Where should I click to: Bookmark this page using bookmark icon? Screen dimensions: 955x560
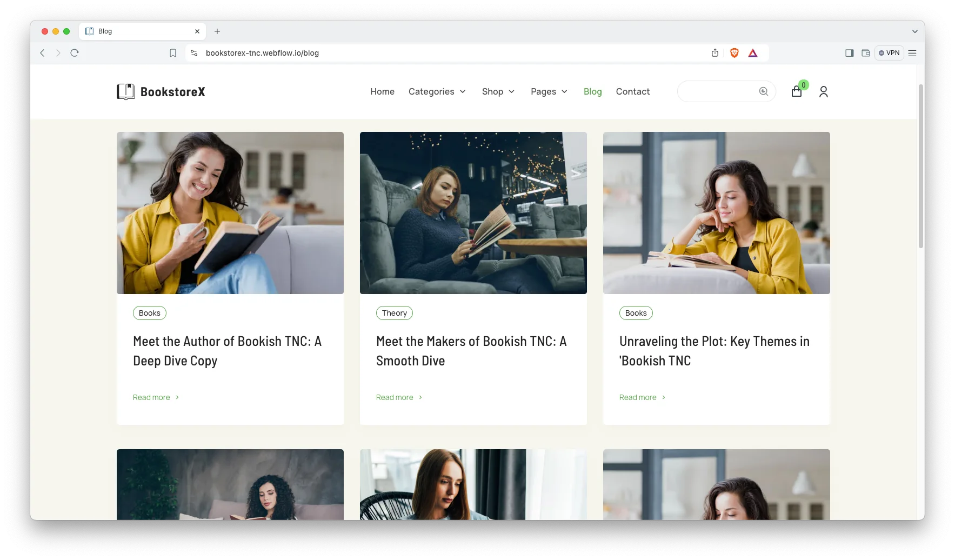[173, 53]
